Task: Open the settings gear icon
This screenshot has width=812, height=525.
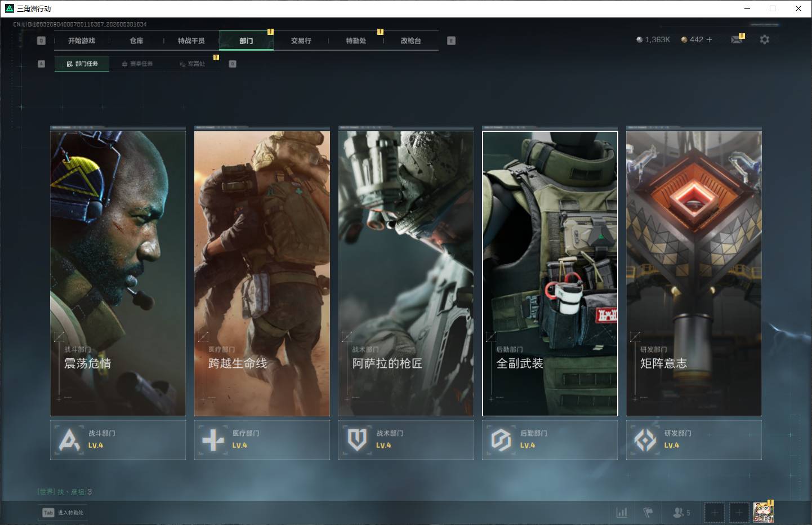Action: pyautogui.click(x=764, y=39)
